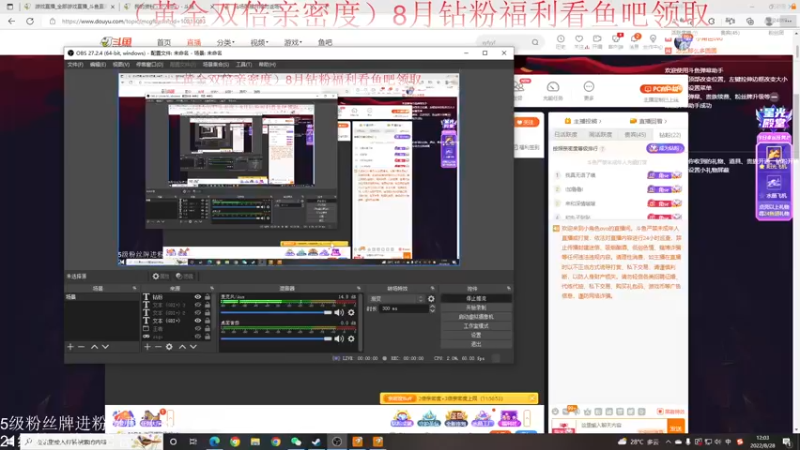The width and height of the screenshot is (800, 450).
Task: Open Douyu 创作中心 icon
Action: 653,42
